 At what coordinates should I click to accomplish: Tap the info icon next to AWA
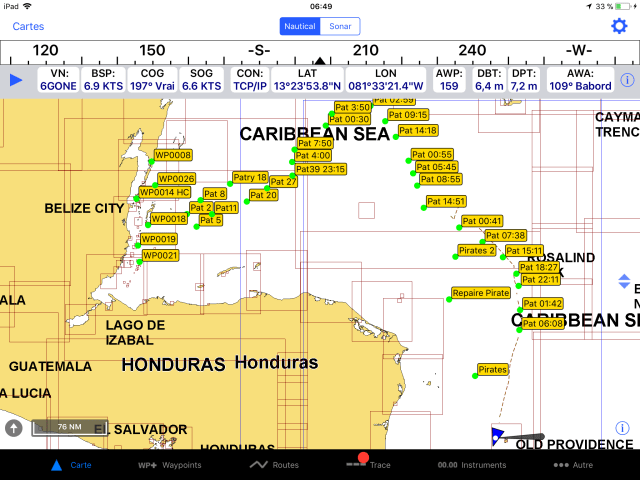click(x=627, y=80)
